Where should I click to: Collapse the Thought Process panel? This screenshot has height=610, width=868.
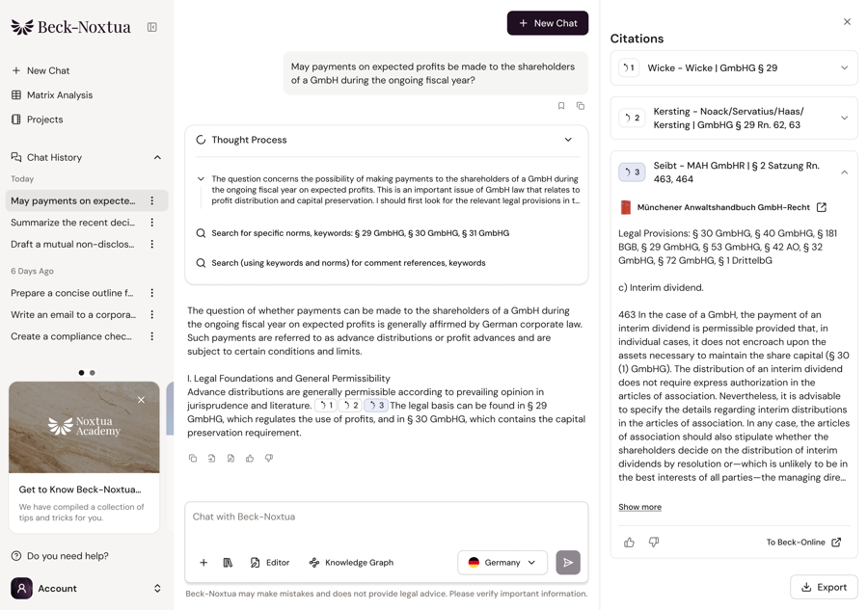(568, 140)
